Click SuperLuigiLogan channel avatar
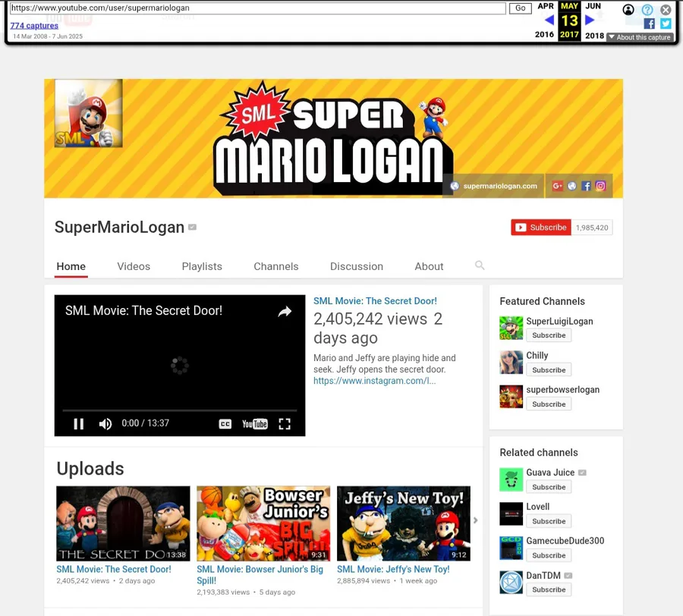This screenshot has width=683, height=616. [511, 328]
